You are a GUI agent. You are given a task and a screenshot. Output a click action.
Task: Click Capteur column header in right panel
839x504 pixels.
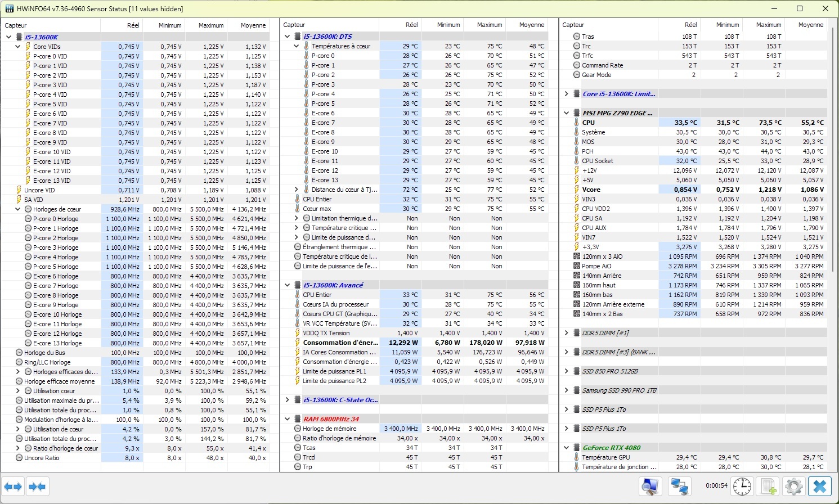609,25
